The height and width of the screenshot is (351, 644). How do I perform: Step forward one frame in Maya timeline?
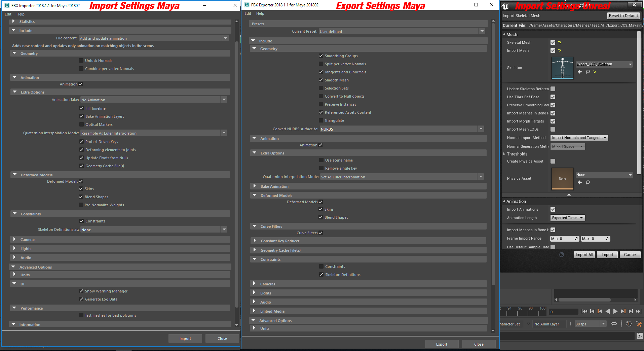click(631, 311)
